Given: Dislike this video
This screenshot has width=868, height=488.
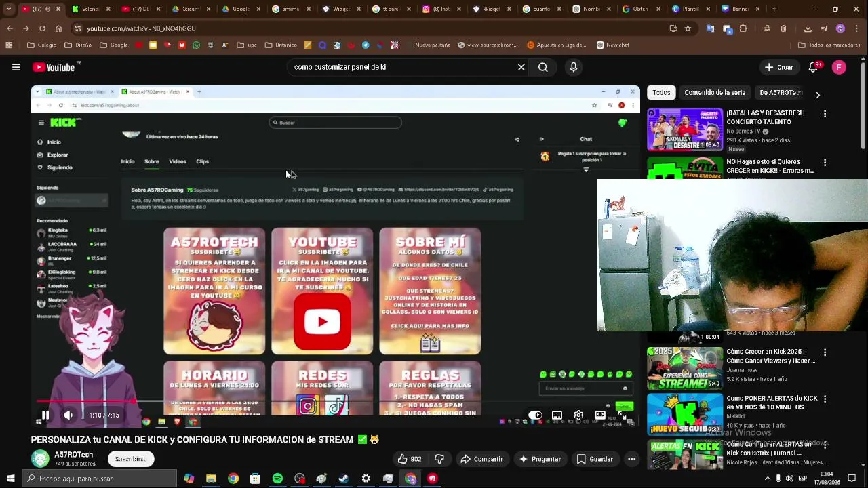Looking at the screenshot, I should [439, 459].
